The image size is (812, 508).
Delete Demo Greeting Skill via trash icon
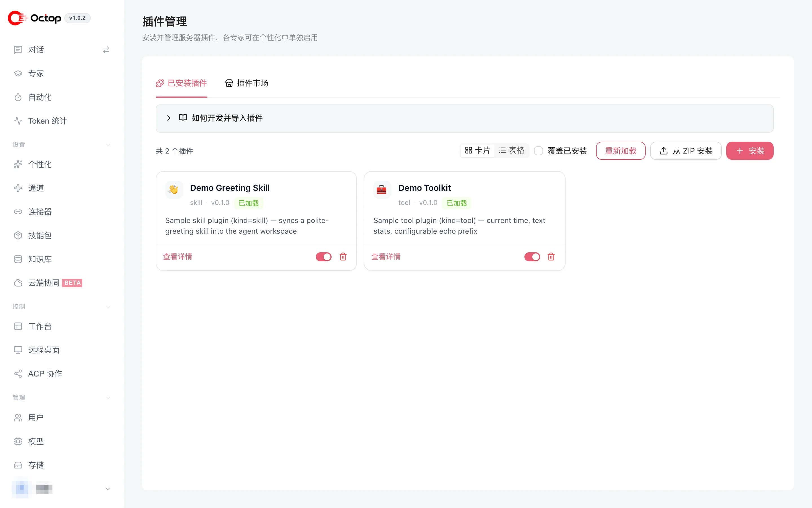pos(343,257)
